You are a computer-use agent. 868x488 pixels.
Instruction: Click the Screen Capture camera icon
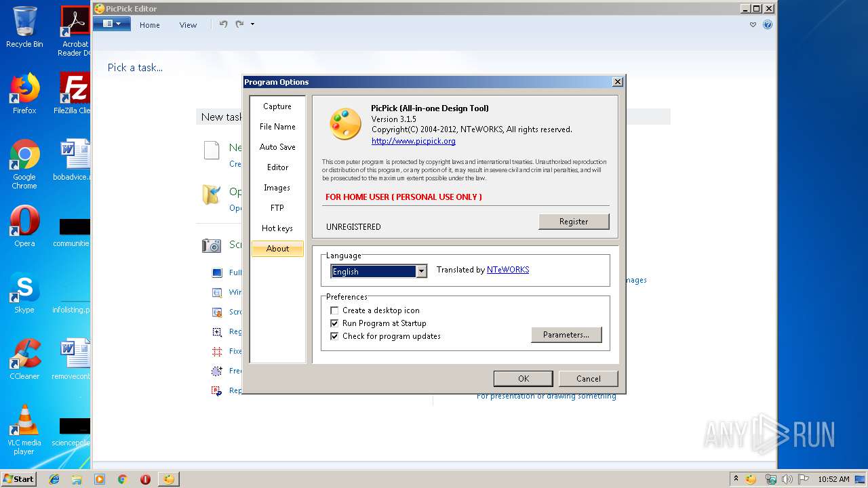click(x=212, y=245)
